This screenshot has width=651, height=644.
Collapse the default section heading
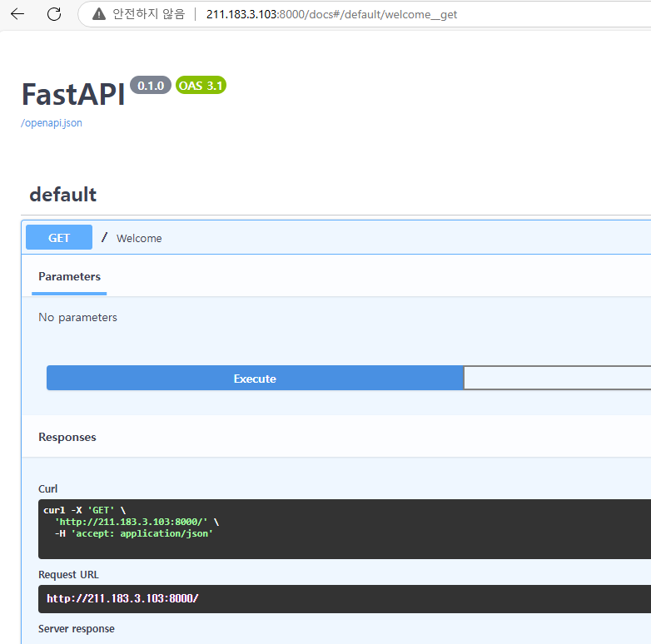pos(63,194)
